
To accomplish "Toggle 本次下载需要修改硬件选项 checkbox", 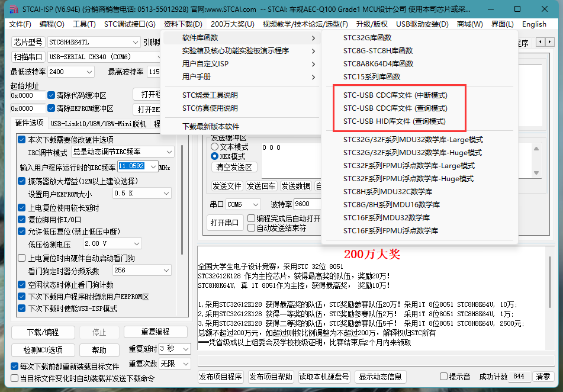I will tap(21, 139).
